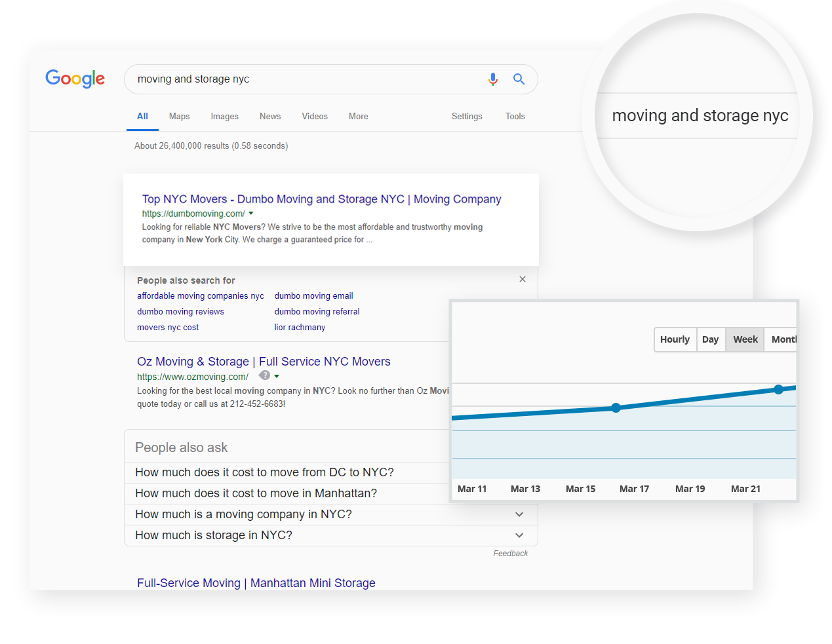Open ozmoving.com URL dropdown arrow
Screen dimensions: 832x644
point(277,377)
